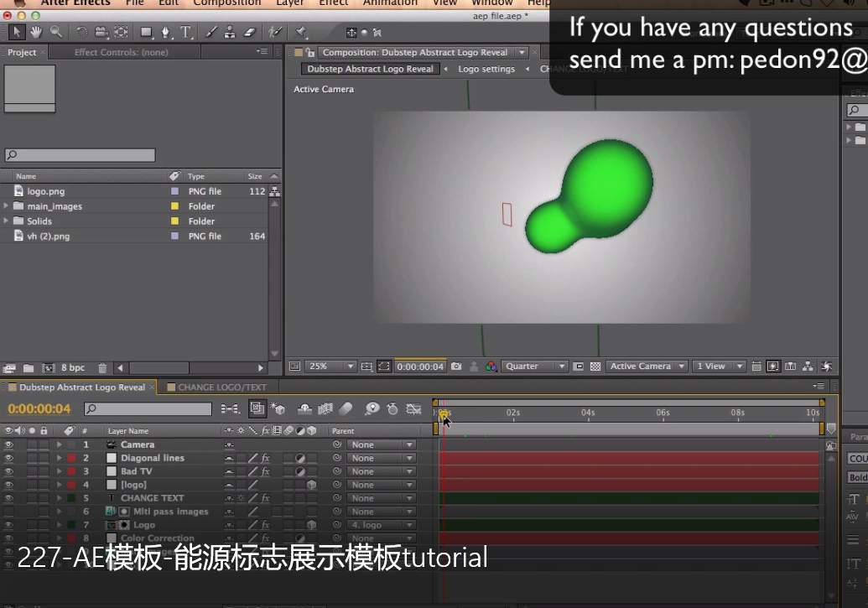Show the Mlti pass images layer

(x=8, y=511)
